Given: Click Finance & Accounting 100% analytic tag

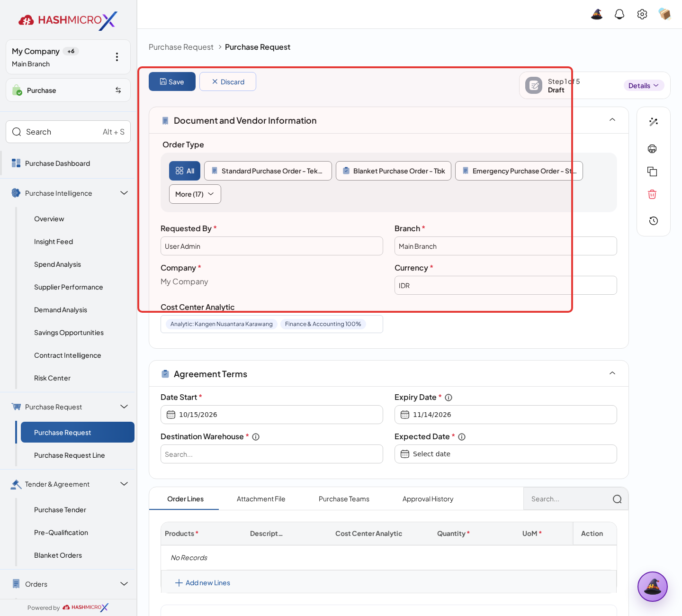Looking at the screenshot, I should tap(323, 324).
